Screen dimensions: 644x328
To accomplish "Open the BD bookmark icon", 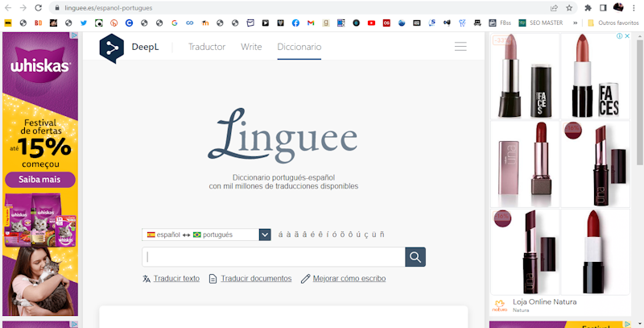I will point(38,23).
